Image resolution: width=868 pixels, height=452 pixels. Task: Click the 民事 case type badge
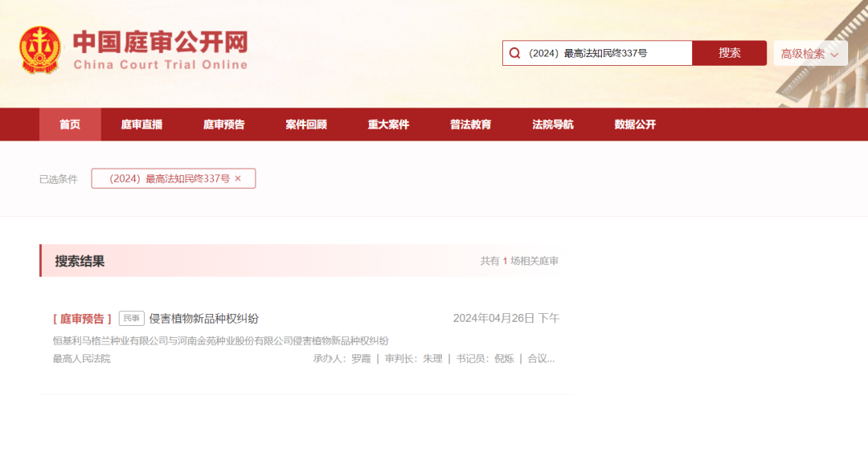tap(132, 318)
